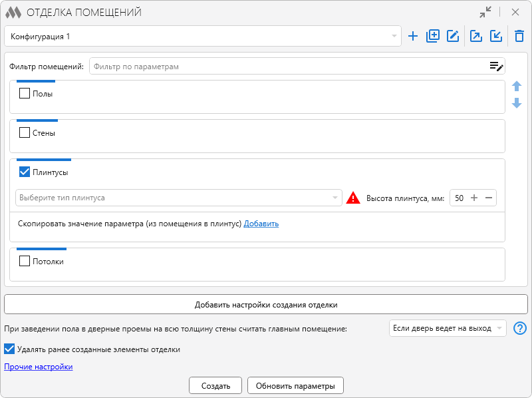
Task: Add a new configuration with plus icon
Action: [413, 36]
